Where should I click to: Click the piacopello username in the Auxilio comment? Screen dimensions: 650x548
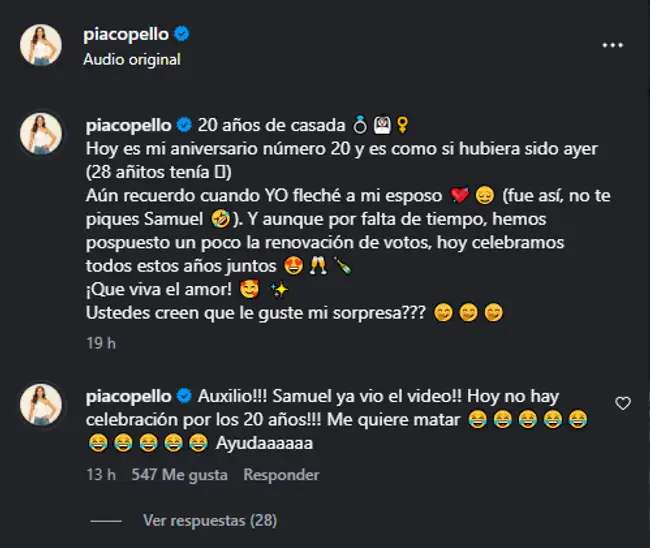click(x=127, y=398)
